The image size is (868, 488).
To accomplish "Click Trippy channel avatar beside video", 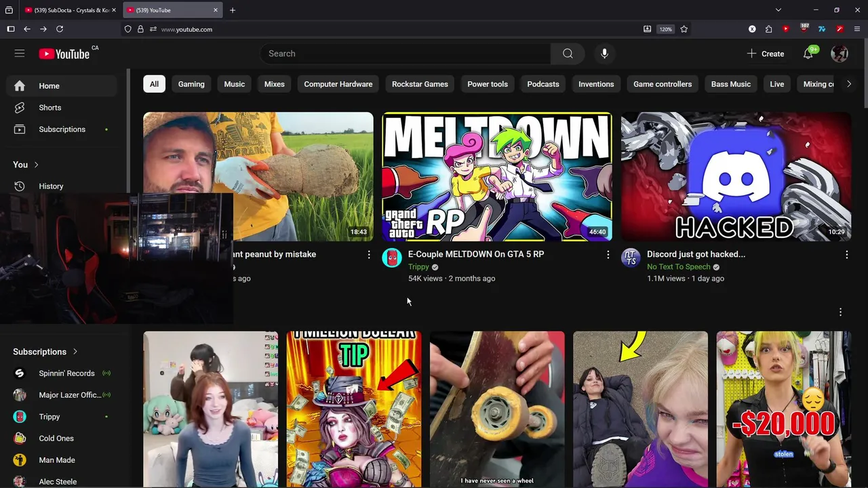I will coord(392,258).
